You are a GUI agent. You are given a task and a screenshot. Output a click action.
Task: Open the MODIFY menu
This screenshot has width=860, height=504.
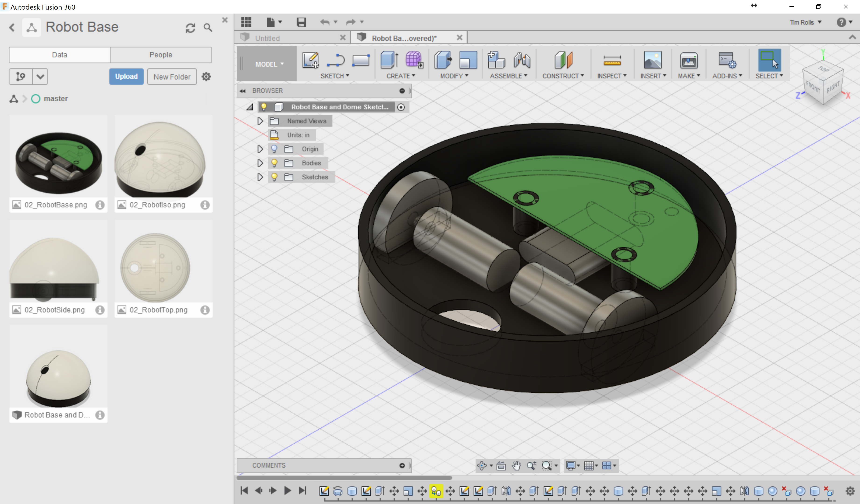(454, 76)
